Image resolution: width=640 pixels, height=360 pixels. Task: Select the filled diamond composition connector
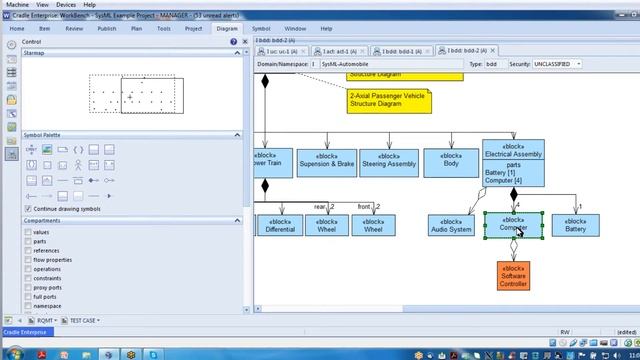tap(93, 180)
